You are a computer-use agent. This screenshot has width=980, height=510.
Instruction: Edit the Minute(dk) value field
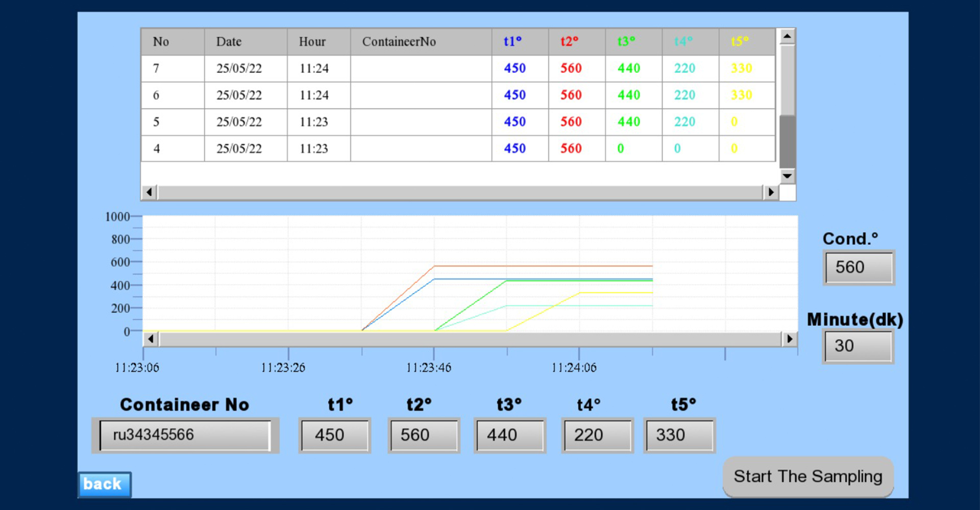859,346
